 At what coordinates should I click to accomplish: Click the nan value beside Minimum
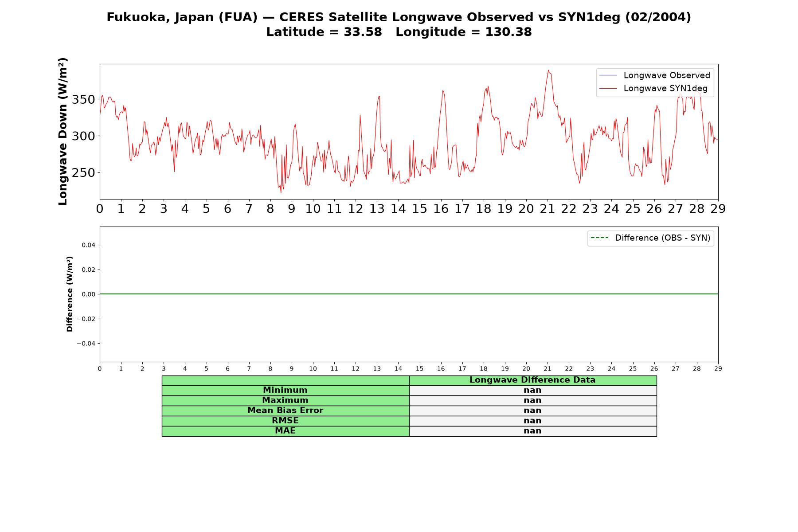pos(532,390)
